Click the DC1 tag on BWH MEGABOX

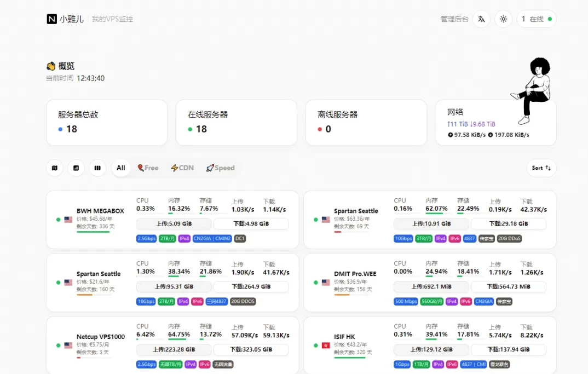tap(240, 239)
